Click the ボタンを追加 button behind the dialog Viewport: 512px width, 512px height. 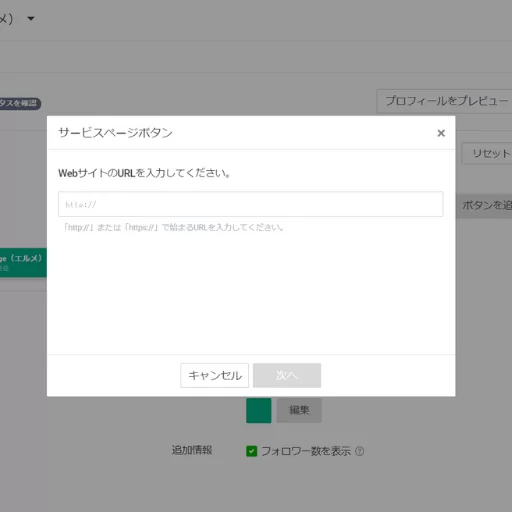[x=484, y=206]
